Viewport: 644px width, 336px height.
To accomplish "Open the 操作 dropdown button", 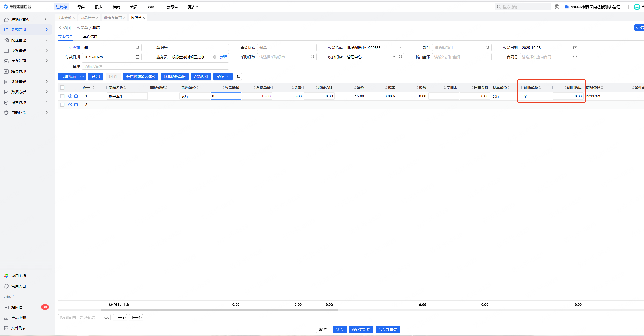I will tap(223, 76).
